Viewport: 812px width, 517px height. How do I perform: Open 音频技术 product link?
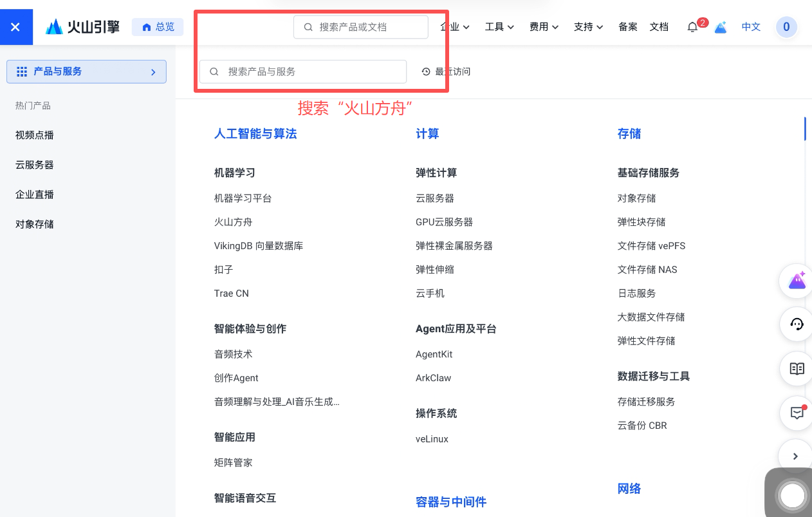click(234, 354)
